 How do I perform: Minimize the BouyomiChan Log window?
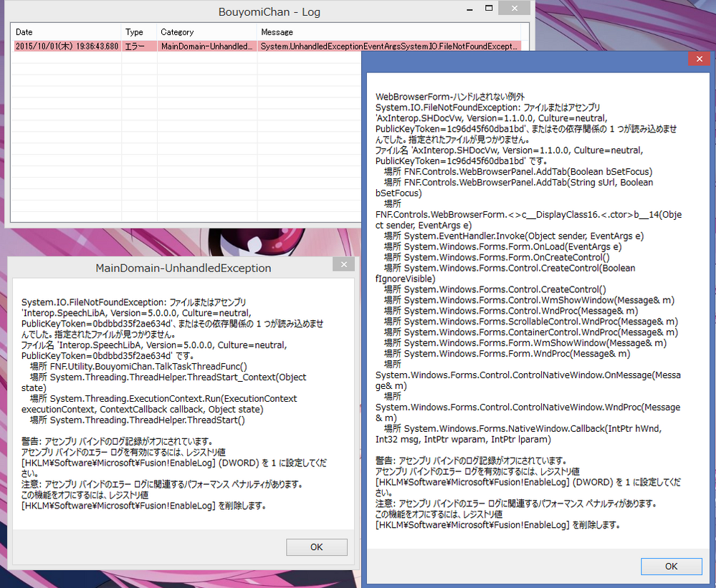pos(469,9)
